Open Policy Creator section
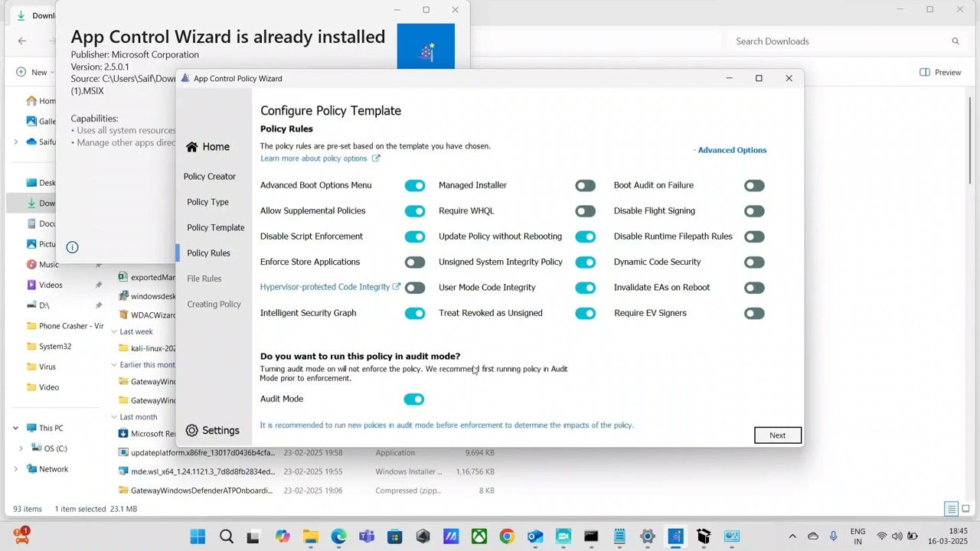 pos(210,177)
